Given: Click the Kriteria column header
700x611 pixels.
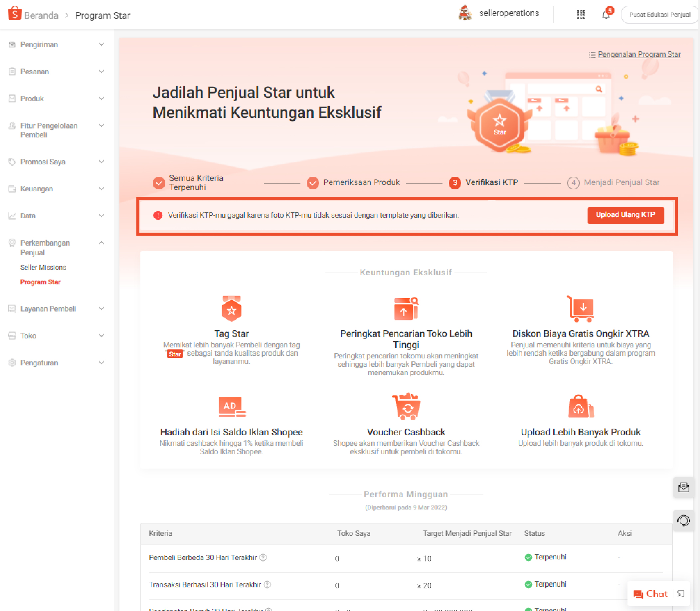Looking at the screenshot, I should pyautogui.click(x=160, y=533).
